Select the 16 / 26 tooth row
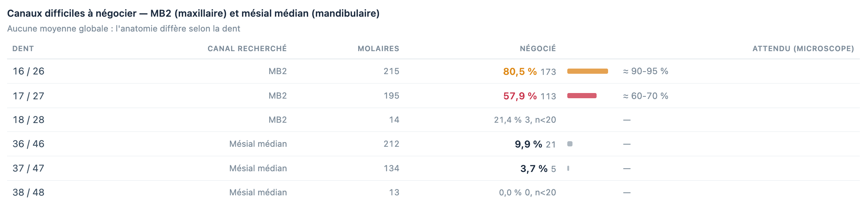Viewport: 868px width, 212px height. (x=433, y=71)
